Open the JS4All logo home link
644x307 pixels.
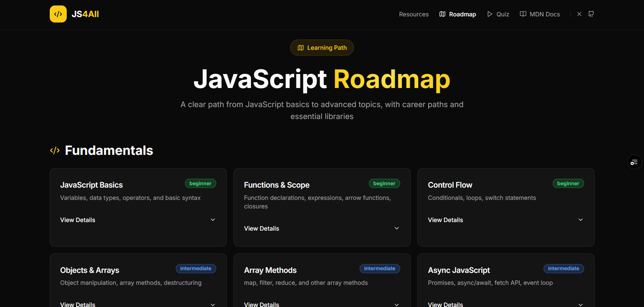tap(74, 14)
